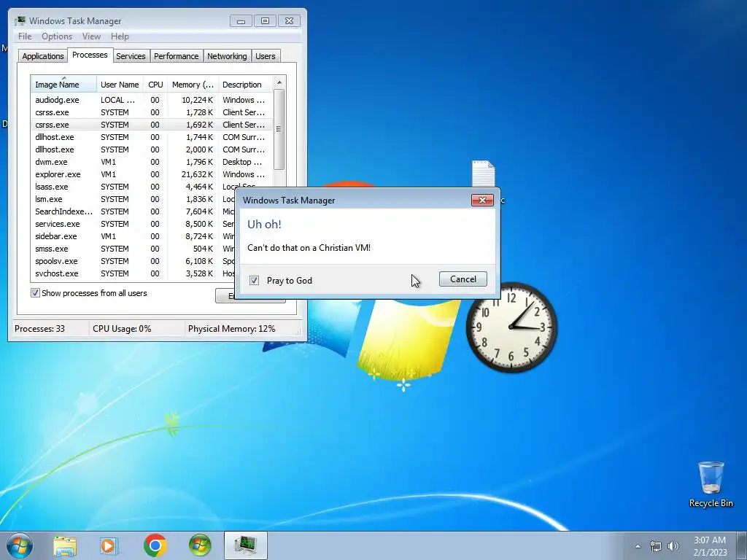
Task: Switch to the Applications tab
Action: point(43,55)
